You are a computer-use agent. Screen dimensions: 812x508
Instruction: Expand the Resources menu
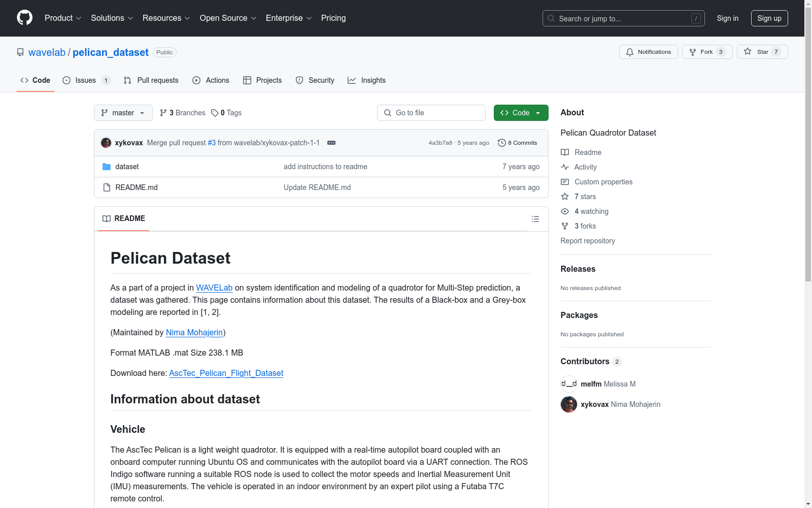pos(166,18)
